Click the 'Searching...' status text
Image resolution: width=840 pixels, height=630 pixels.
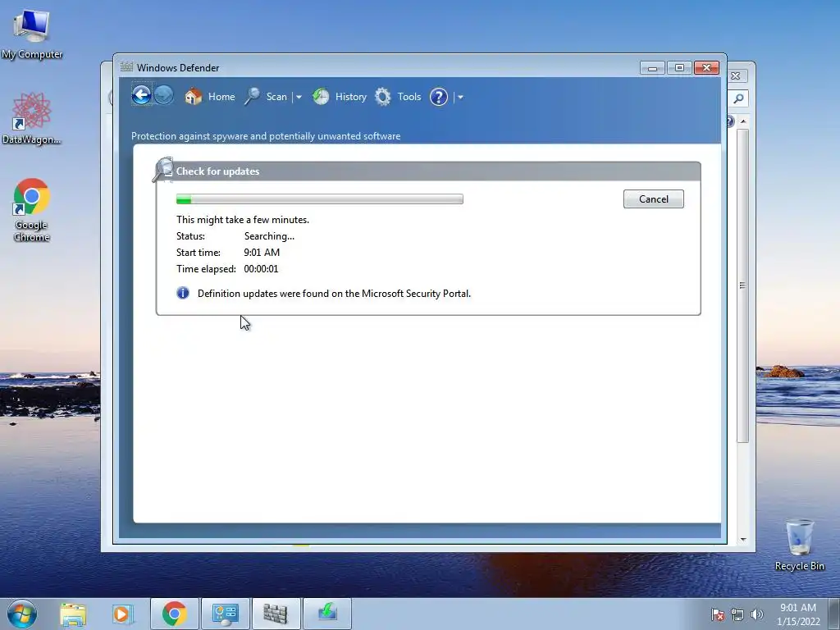pos(269,236)
